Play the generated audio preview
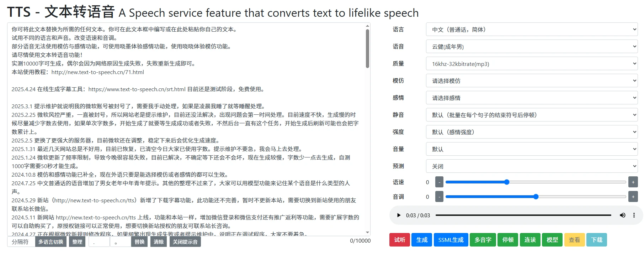The image size is (644, 254). tap(399, 215)
